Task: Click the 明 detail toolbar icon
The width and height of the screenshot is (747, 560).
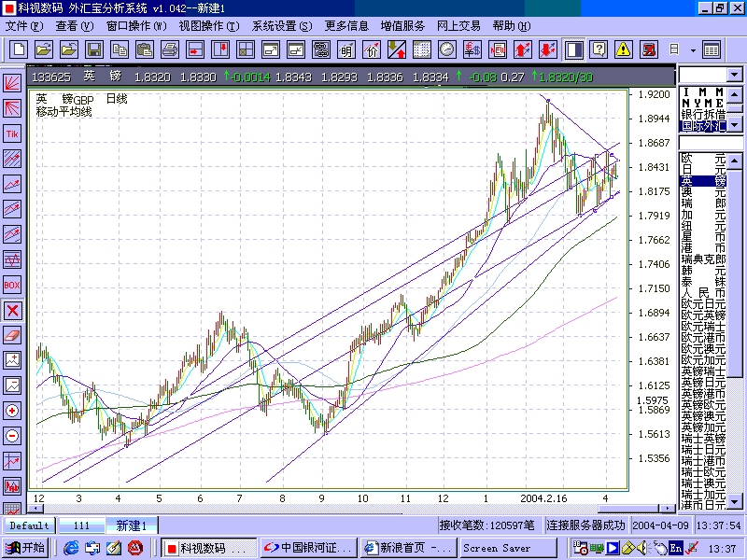Action: click(x=346, y=49)
